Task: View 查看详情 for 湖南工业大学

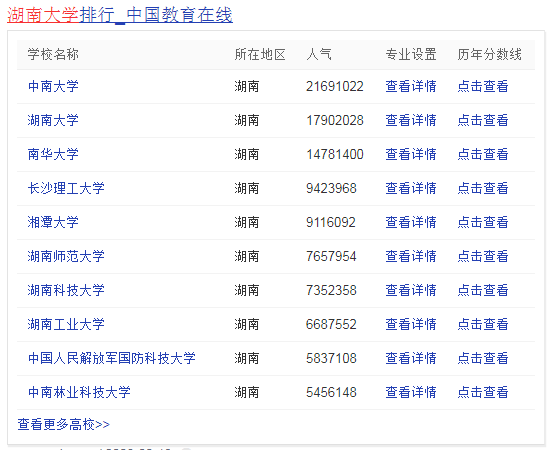Action: (411, 324)
